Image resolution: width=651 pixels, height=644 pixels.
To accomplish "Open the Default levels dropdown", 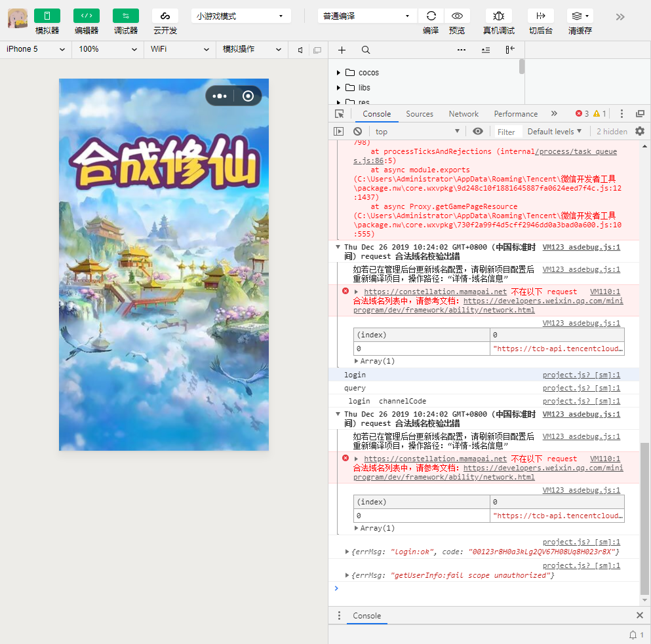I will pos(554,132).
